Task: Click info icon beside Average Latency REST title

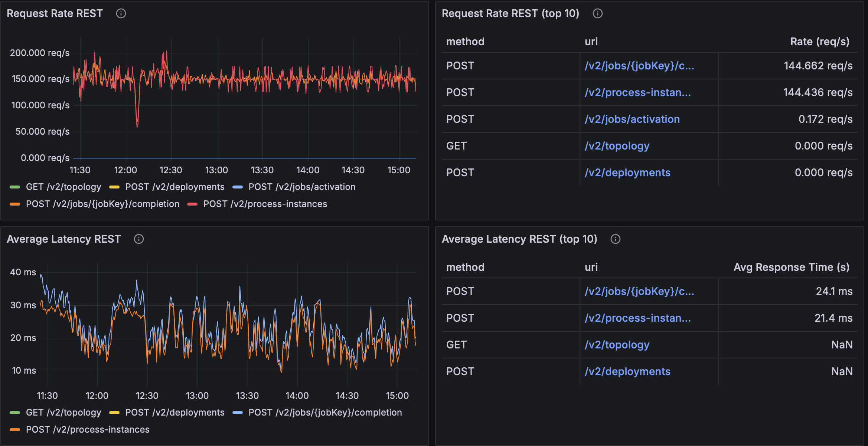Action: (139, 239)
